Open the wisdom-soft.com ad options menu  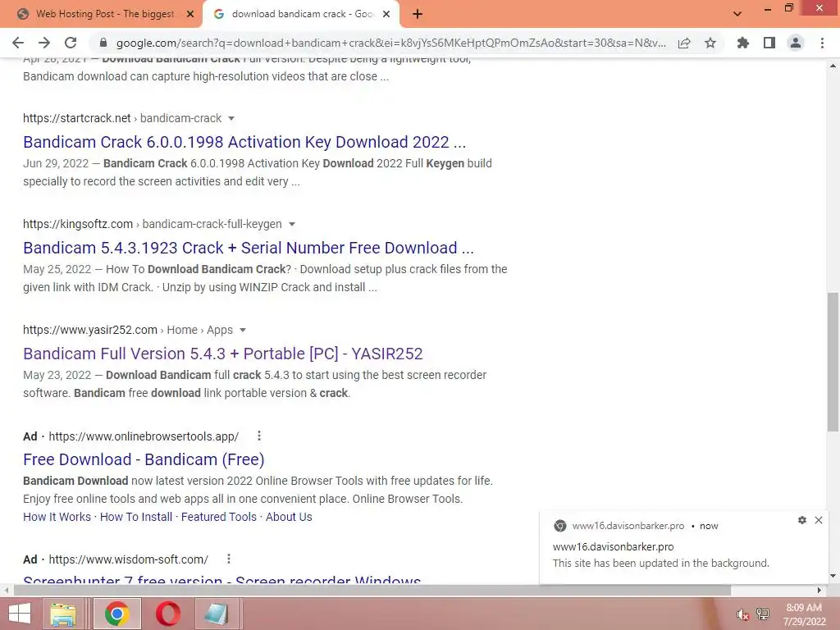[x=229, y=559]
